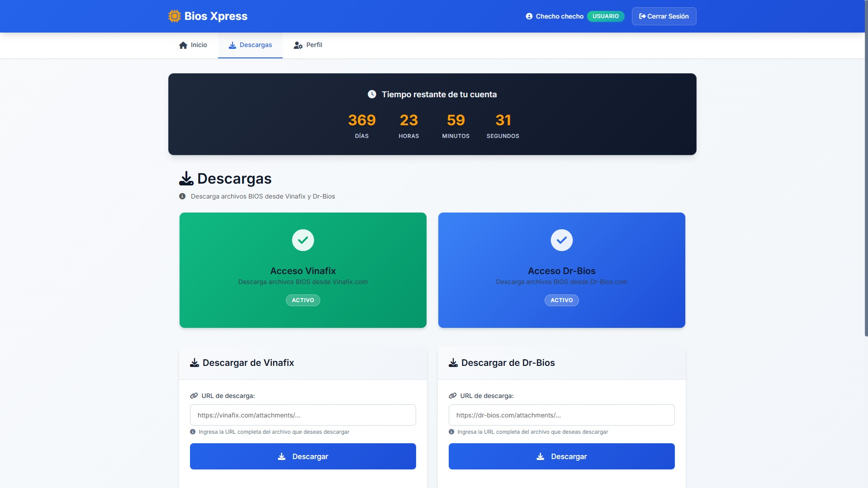Focus the Vinafix URL de descarga field
The image size is (868, 488).
(303, 415)
